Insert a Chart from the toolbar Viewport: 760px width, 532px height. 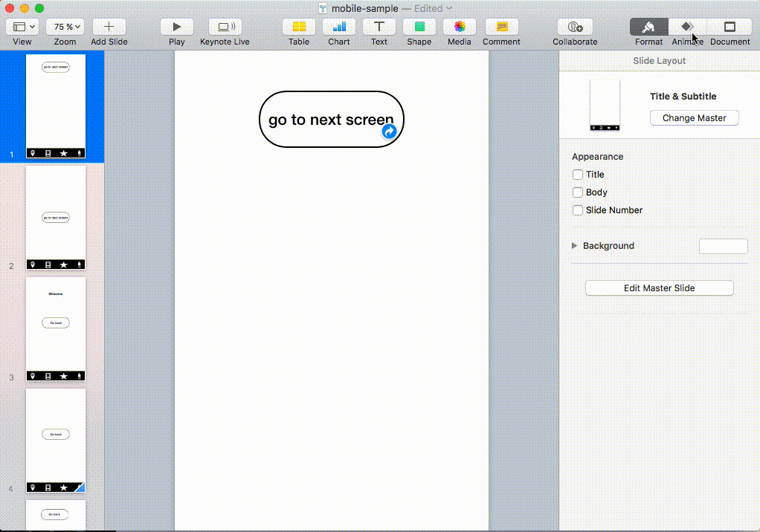pos(339,27)
